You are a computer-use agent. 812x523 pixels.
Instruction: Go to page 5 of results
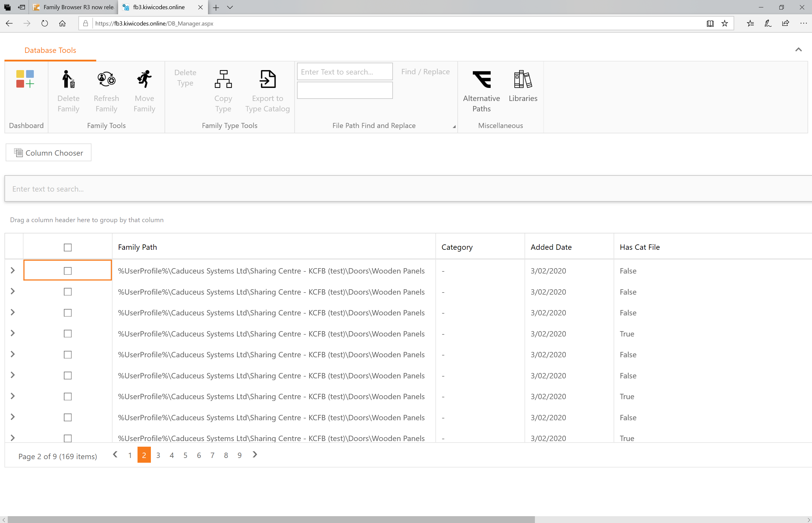(x=185, y=455)
